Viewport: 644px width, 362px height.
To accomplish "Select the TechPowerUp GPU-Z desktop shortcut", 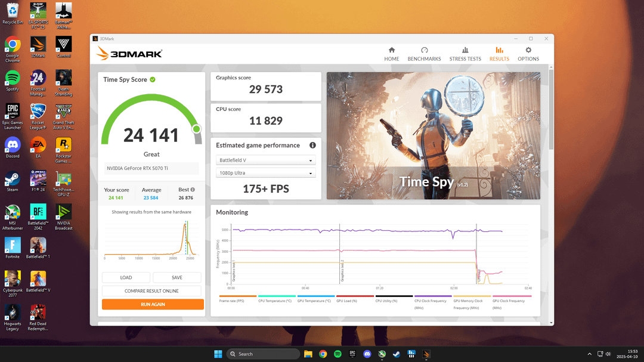I will [64, 184].
